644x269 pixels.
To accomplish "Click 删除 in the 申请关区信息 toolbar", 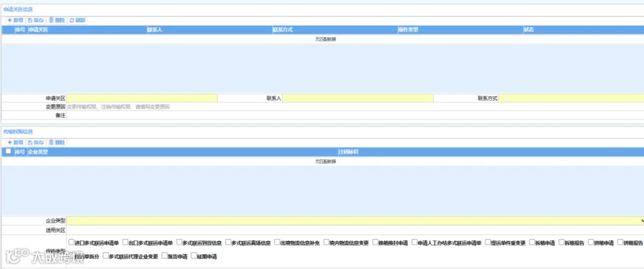I will tap(57, 20).
